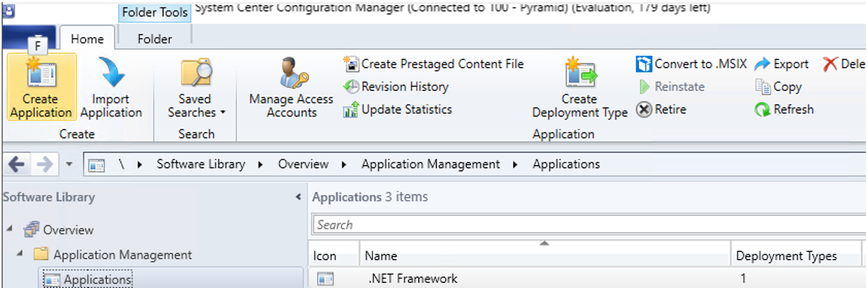Click the Applications search field
This screenshot has width=868, height=288.
588,225
